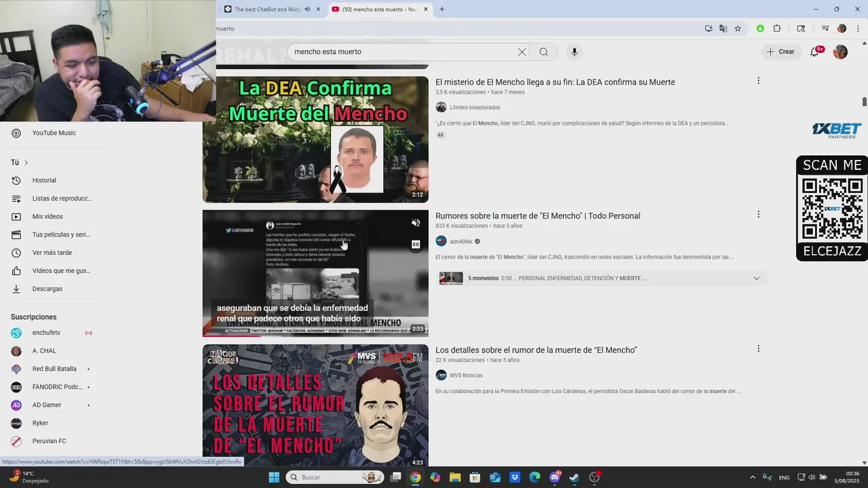Play the Los detalles sobre el rumor thumbnail
868x488 pixels.
click(315, 405)
